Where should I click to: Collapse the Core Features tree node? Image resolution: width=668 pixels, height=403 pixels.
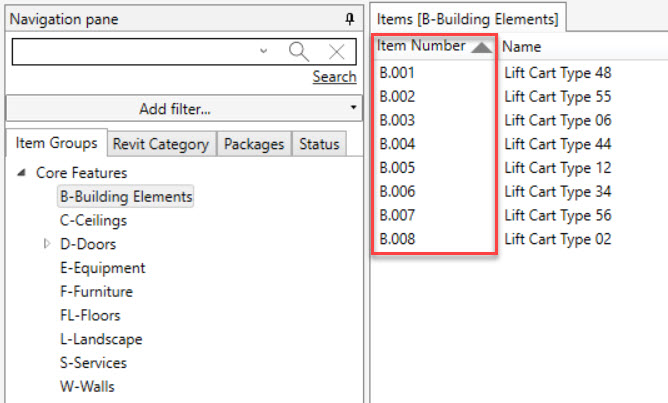(23, 173)
